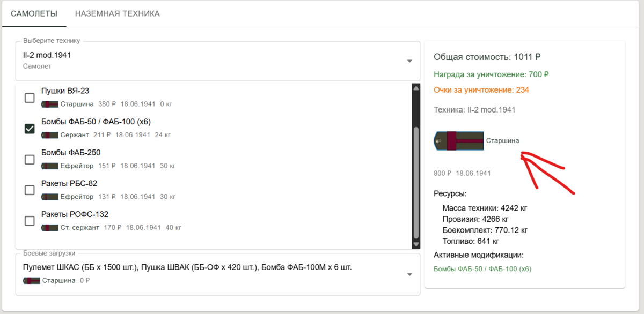Screen dimensions: 644x314
Task: Click Старшина rank icon in Боевые загрузки field
Action: (x=32, y=280)
